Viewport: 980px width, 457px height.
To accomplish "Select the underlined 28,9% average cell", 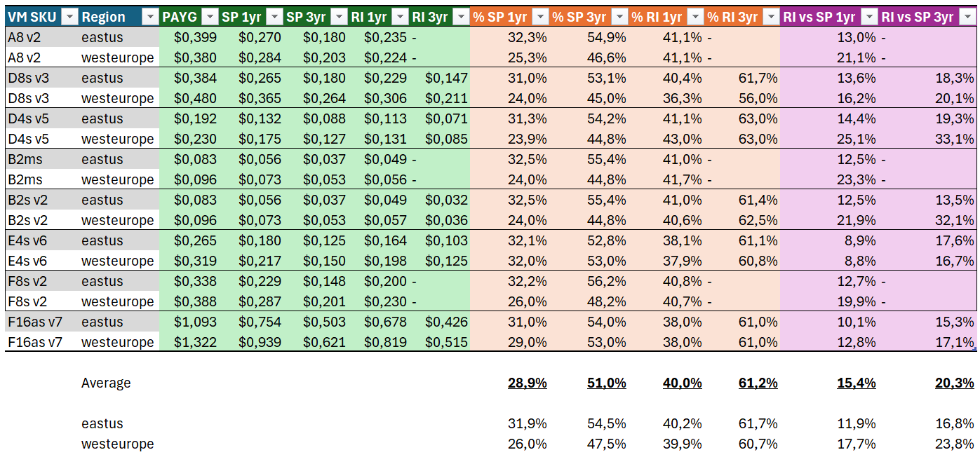I will (527, 383).
